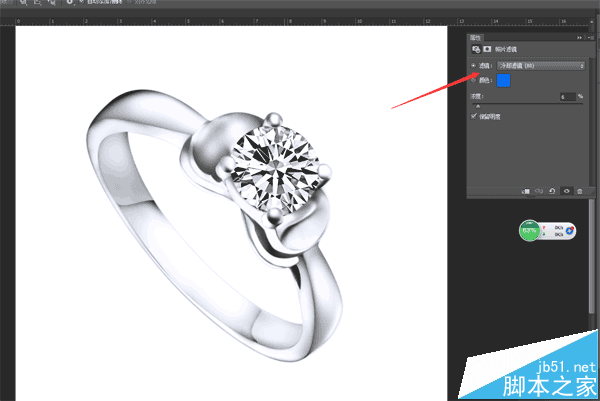This screenshot has height=401, width=600.
Task: Click the blue icon on the floating widget
Action: [x=570, y=230]
